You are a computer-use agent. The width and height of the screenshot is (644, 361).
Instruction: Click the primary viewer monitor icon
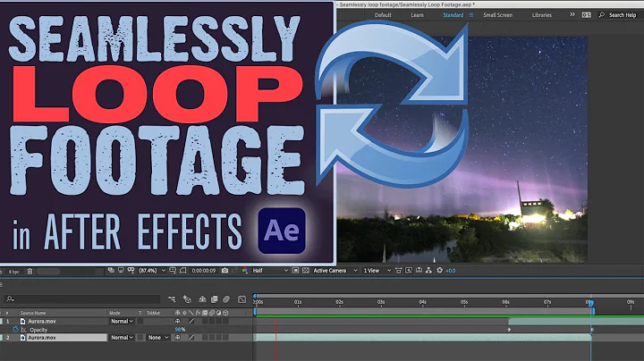pos(121,271)
